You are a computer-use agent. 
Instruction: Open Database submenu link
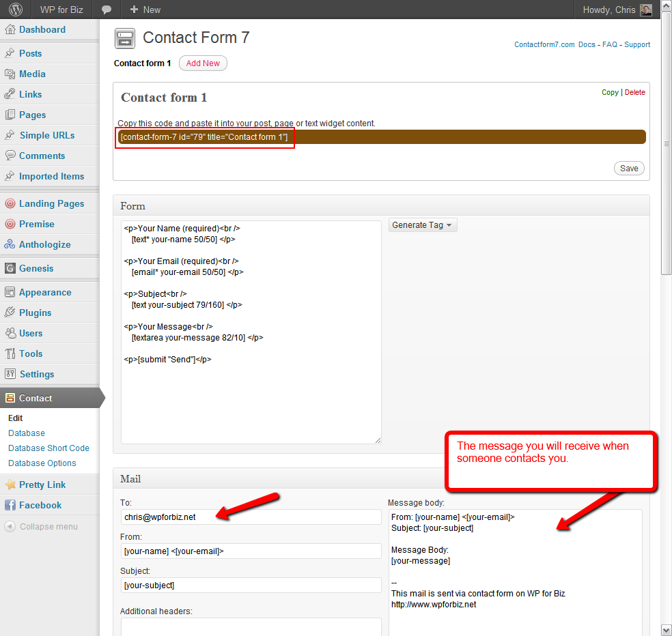(x=27, y=433)
